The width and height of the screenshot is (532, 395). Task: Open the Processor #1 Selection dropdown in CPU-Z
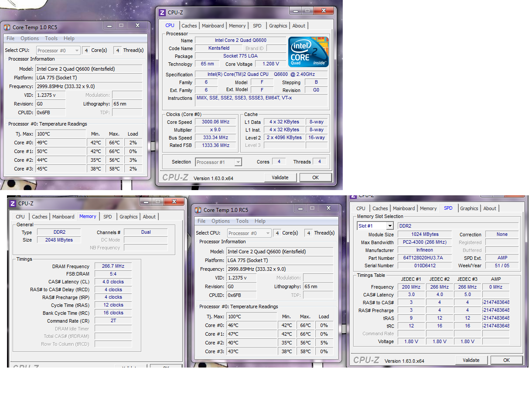(218, 162)
